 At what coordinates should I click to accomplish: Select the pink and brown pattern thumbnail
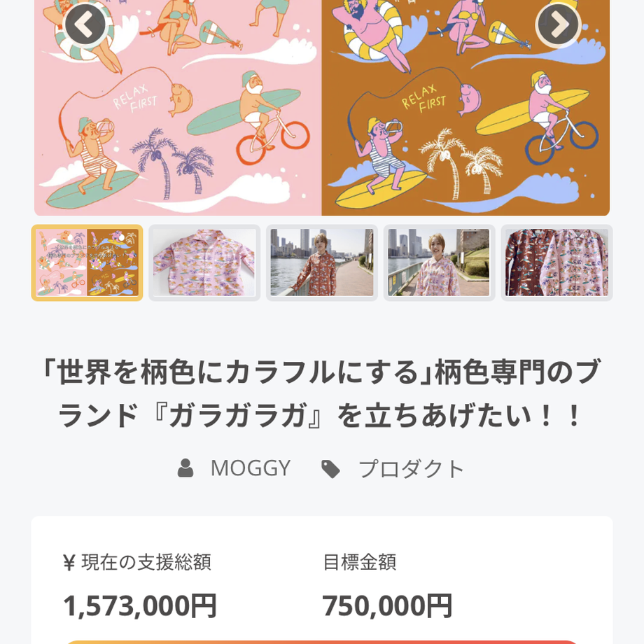pyautogui.click(x=87, y=263)
